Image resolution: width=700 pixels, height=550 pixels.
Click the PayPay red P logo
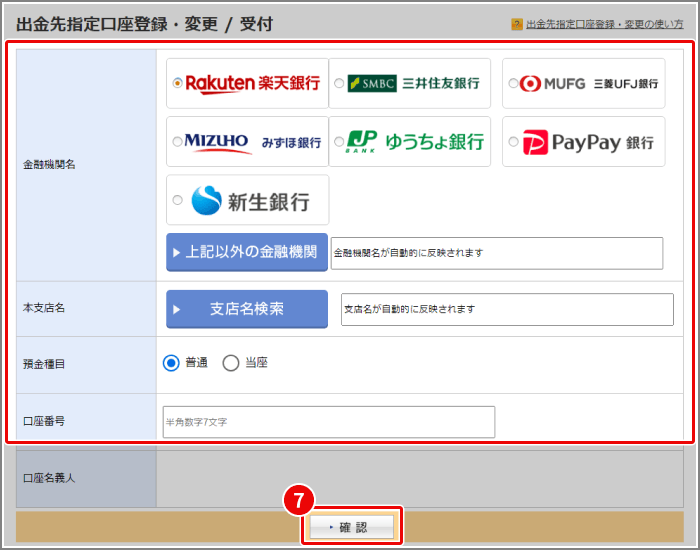pos(535,142)
